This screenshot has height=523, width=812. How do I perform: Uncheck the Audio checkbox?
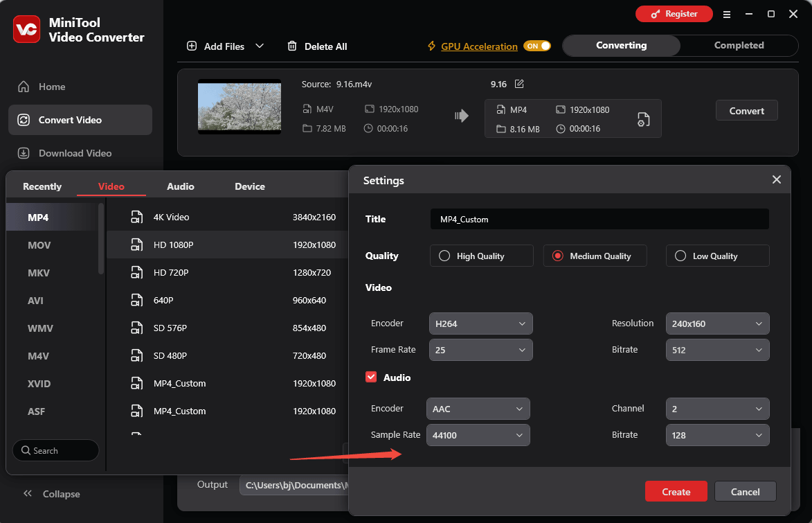pos(371,377)
